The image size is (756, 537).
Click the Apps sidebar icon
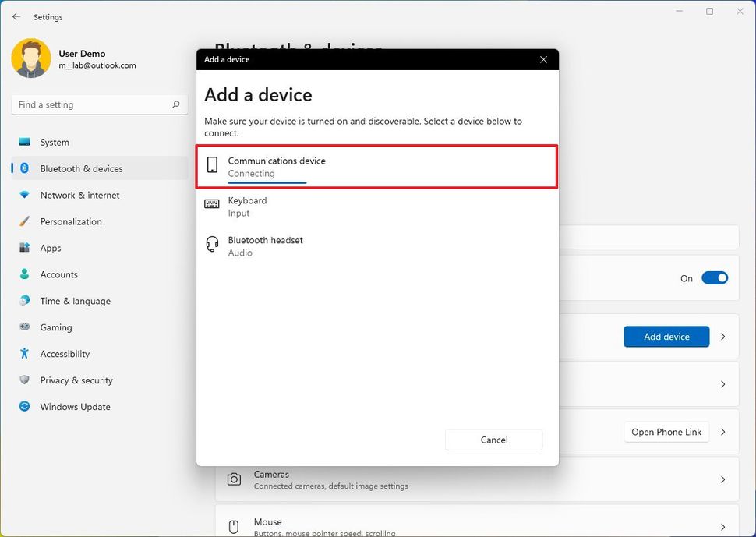pyautogui.click(x=23, y=248)
